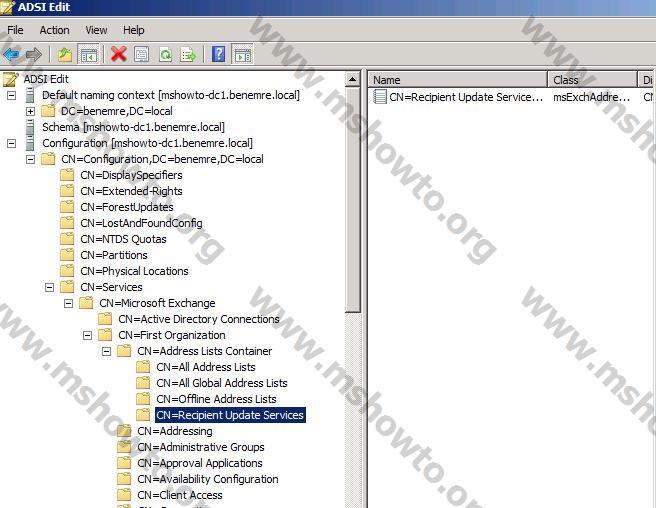Select CN=Address Lists Container label

tap(205, 351)
